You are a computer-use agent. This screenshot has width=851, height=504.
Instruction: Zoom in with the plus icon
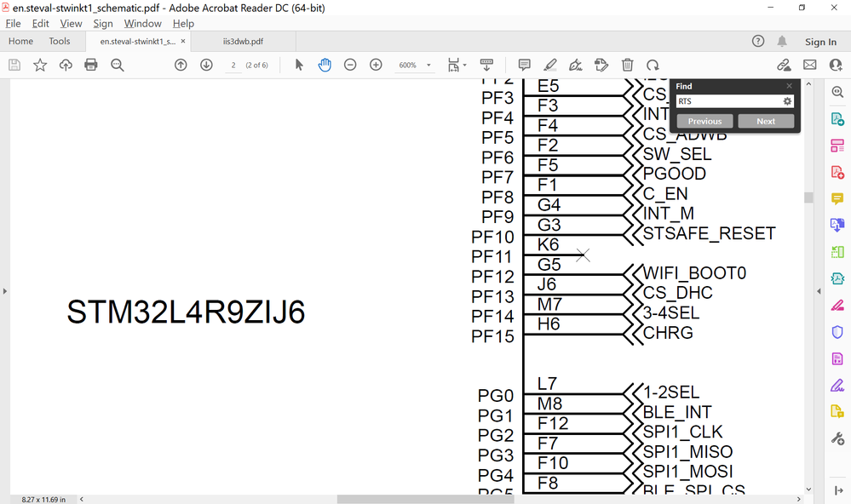376,65
